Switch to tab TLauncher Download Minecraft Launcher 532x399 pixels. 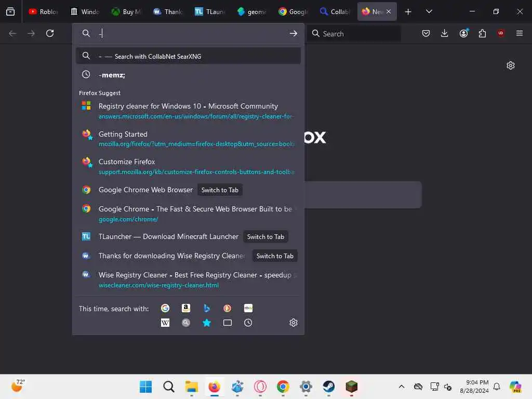(188, 237)
